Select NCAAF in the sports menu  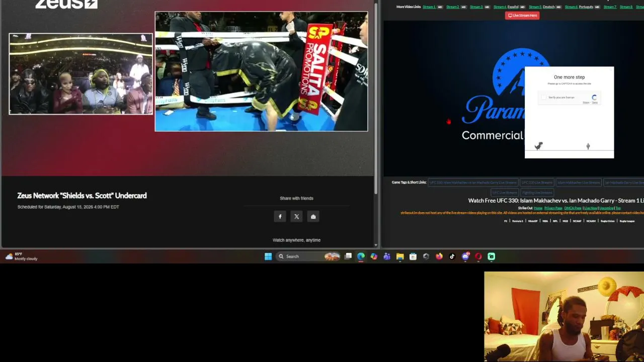[x=577, y=221]
